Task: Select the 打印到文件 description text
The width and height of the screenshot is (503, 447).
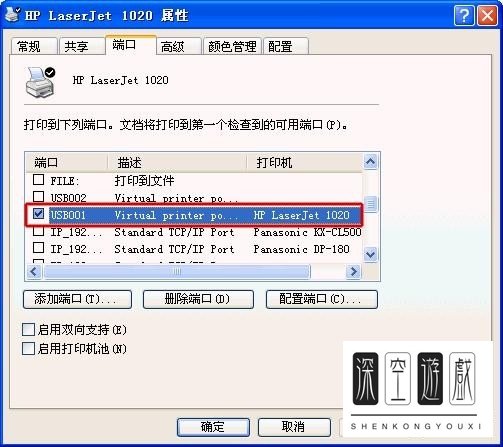Action: point(144,181)
